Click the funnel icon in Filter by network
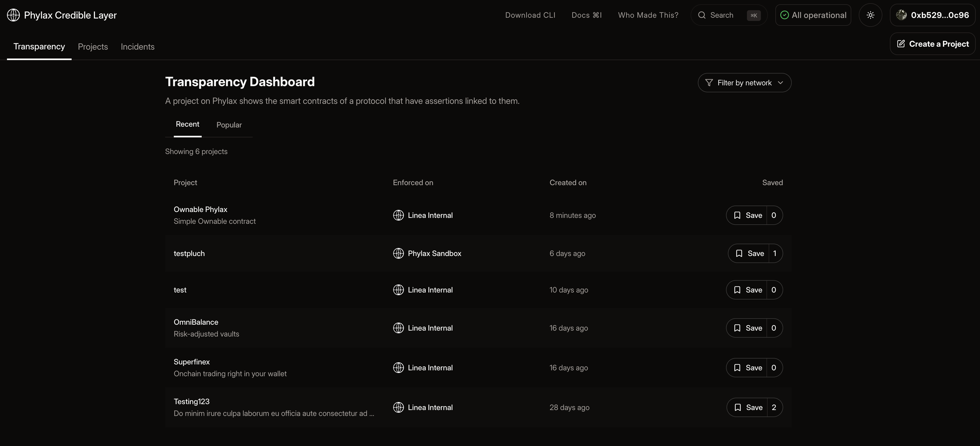Image resolution: width=980 pixels, height=446 pixels. coord(709,83)
